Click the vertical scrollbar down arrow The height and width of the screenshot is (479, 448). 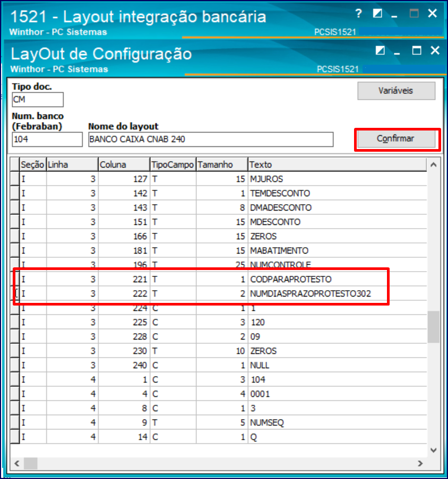(x=433, y=450)
